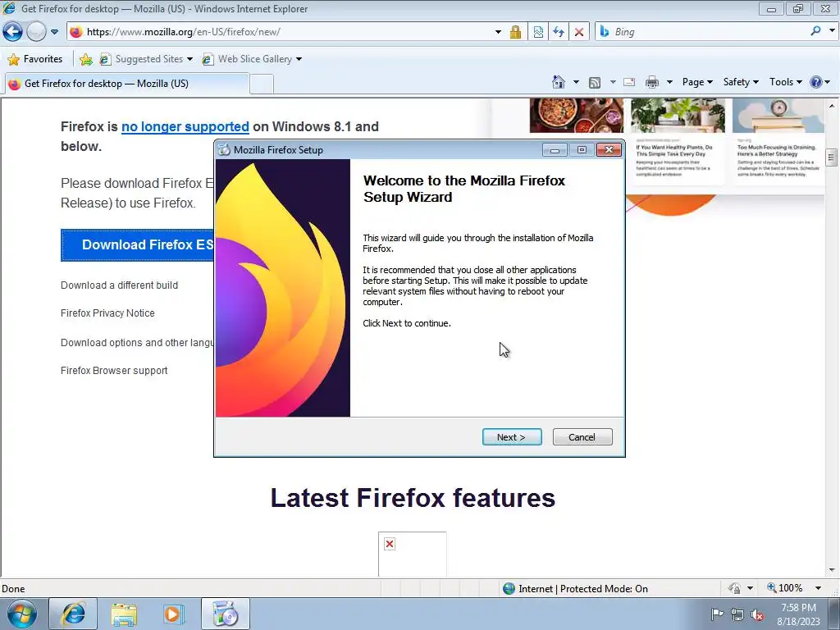Close the Mozilla Firefox Setup dialog
Image resolution: width=840 pixels, height=630 pixels.
[609, 150]
